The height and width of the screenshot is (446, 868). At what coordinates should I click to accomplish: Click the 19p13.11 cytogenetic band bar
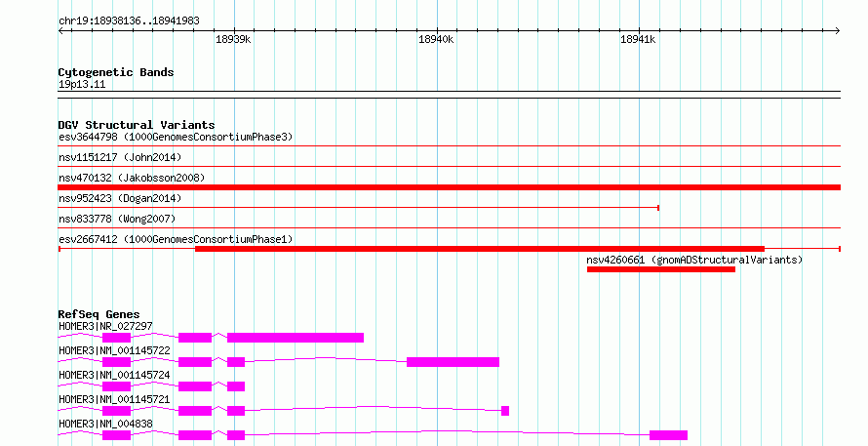tap(449, 95)
